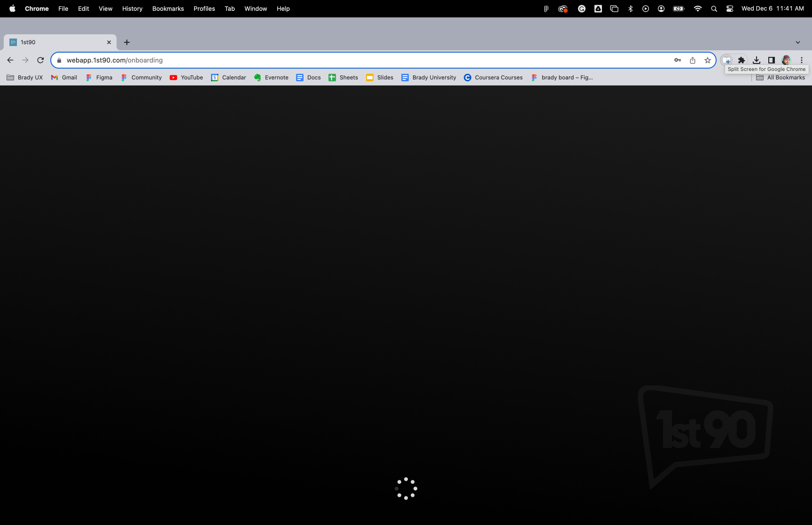812x525 pixels.
Task: Expand the tab search chevron
Action: [798, 42]
